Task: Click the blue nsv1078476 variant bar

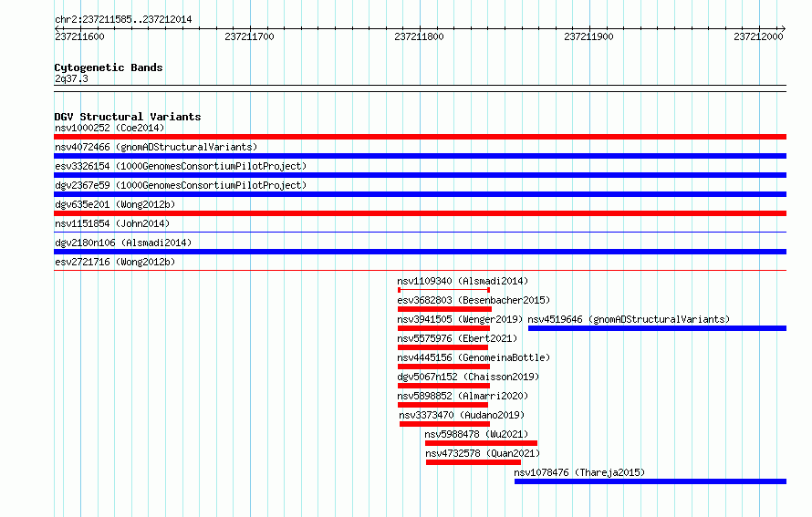Action: click(651, 481)
